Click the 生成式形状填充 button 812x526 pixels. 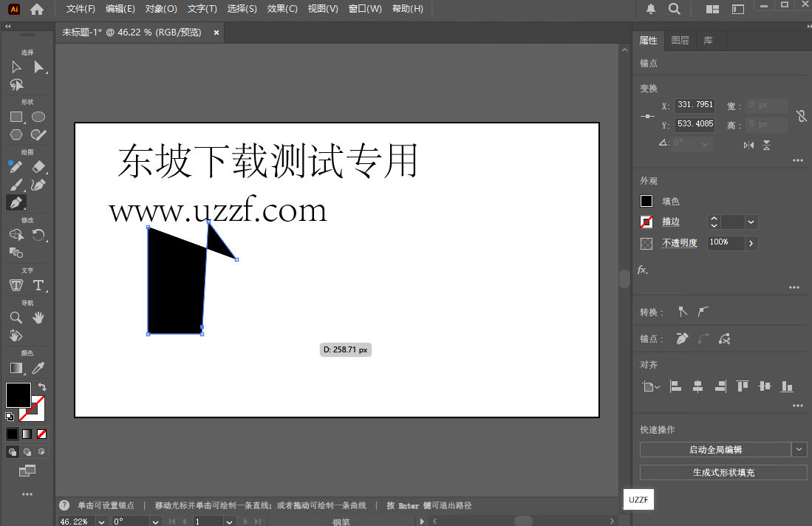(x=723, y=472)
